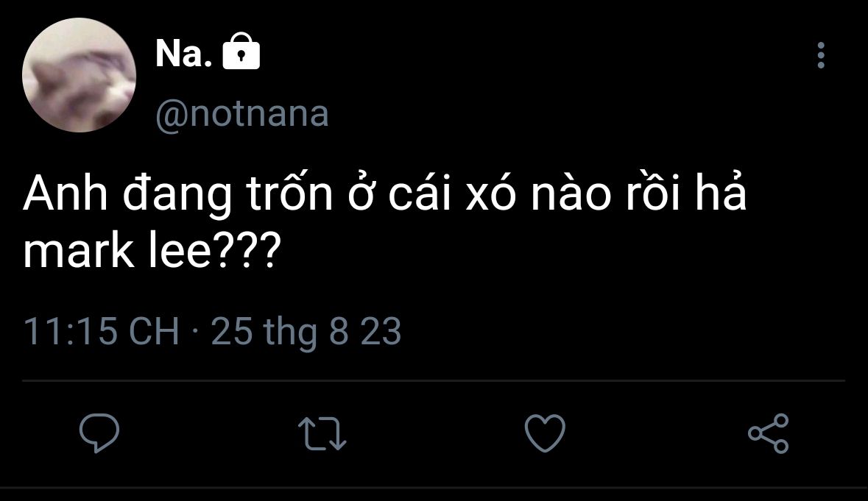
Task: Open the blurry cat profile picture
Action: click(x=79, y=76)
